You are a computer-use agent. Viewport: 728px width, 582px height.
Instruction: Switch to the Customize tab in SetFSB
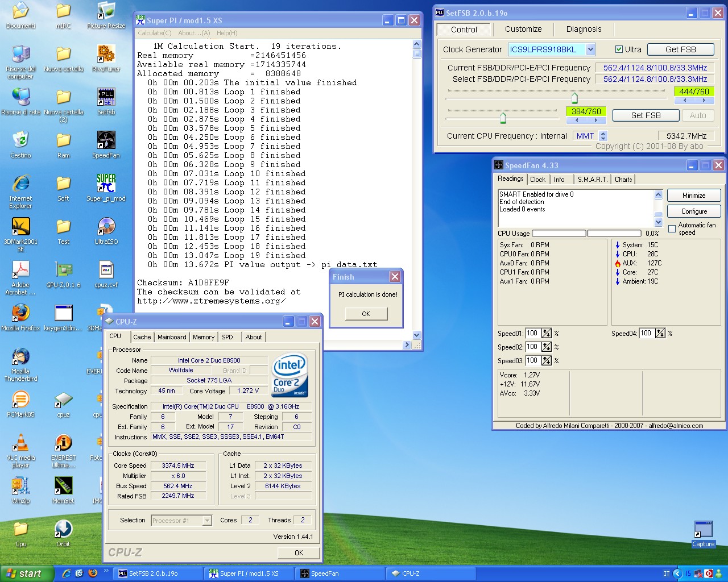click(523, 29)
